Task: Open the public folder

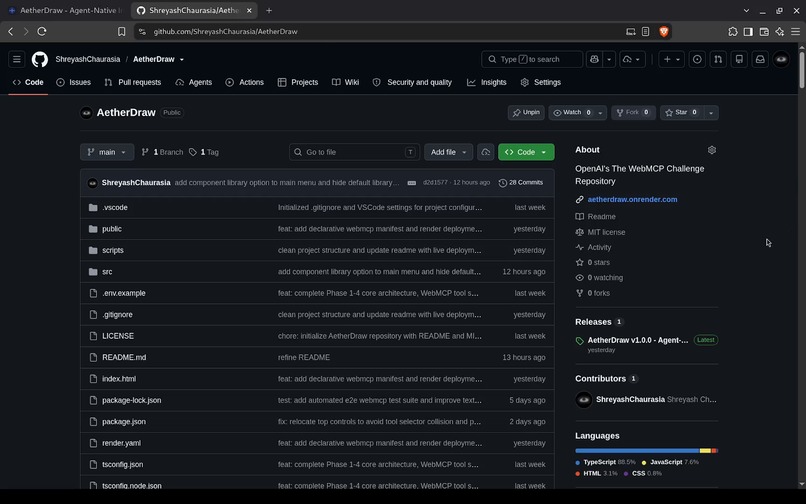Action: pos(112,229)
